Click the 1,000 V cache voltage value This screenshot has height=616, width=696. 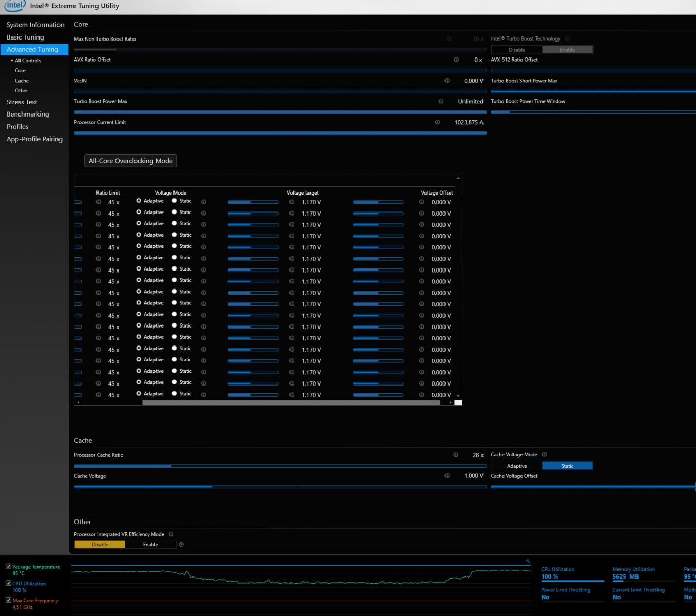pos(474,476)
